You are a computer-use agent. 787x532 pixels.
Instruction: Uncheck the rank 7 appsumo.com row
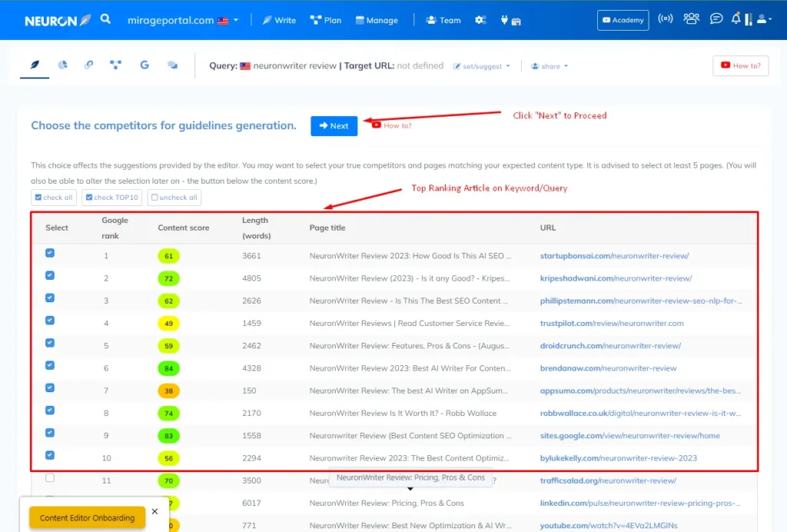pos(50,388)
